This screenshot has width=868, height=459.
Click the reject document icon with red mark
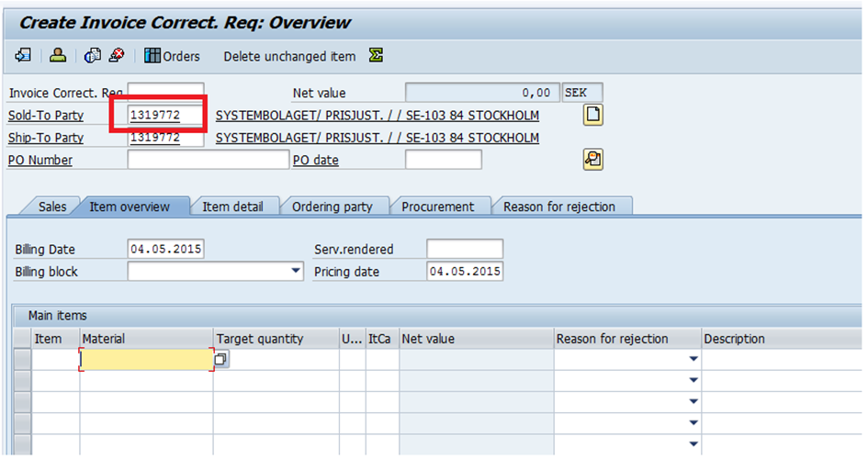117,56
